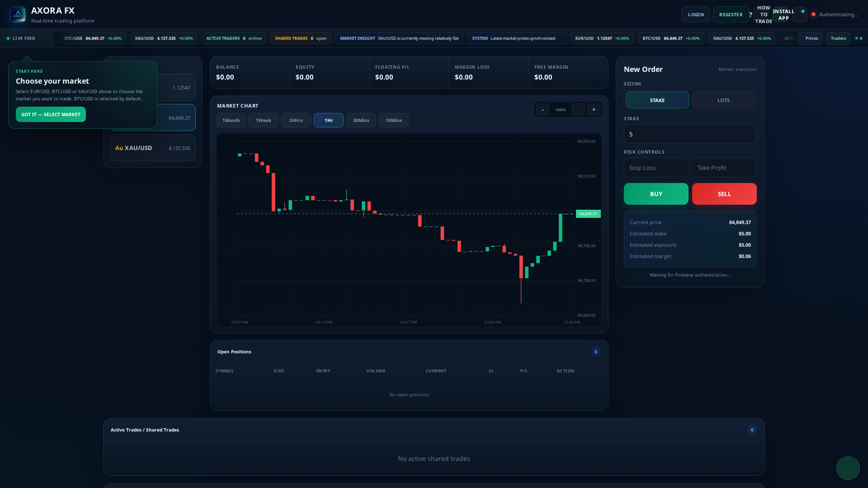This screenshot has height=488, width=868.
Task: Click the question mark help icon
Action: click(x=750, y=14)
